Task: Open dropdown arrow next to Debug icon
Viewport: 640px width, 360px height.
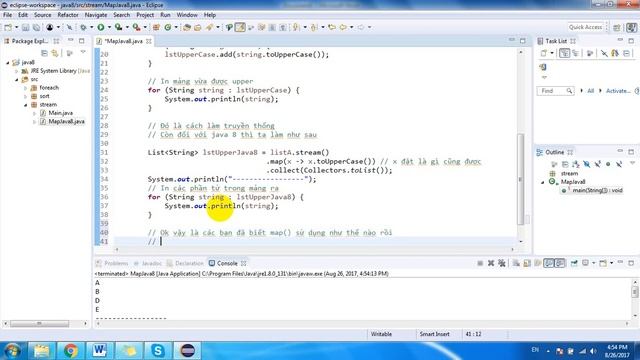Action: [x=91, y=27]
